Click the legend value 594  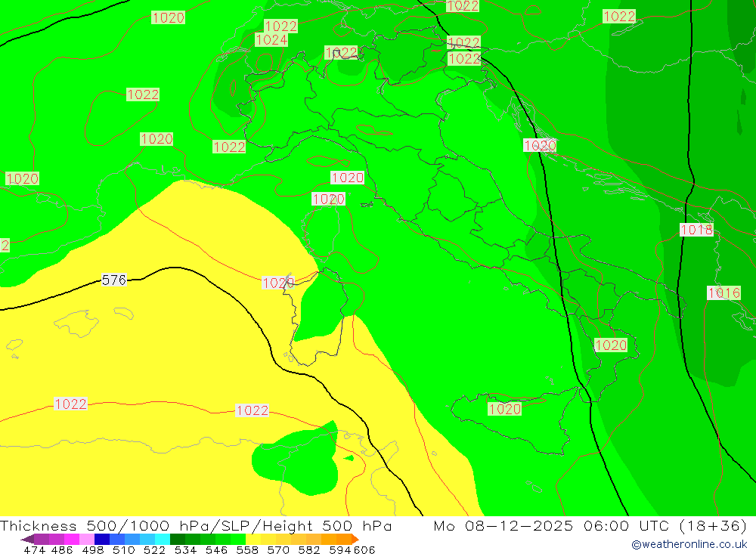coord(339,549)
